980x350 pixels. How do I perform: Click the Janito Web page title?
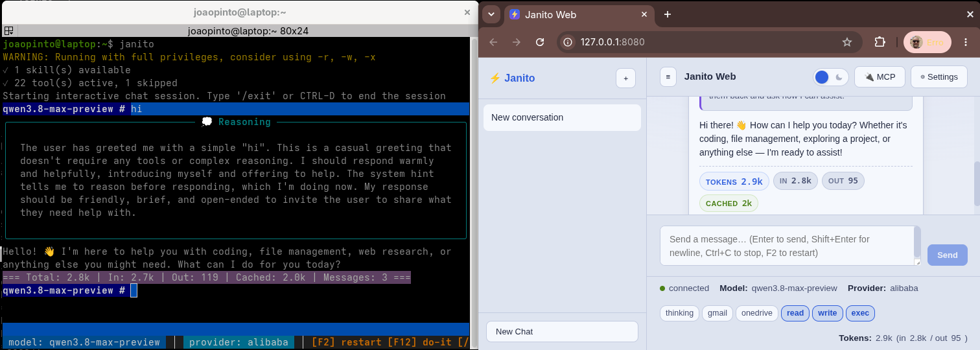point(710,76)
